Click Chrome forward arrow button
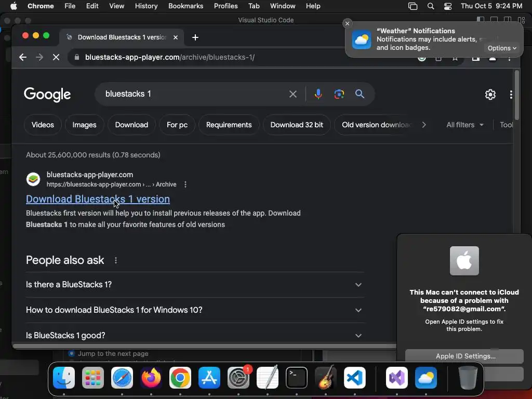The width and height of the screenshot is (532, 399). [39, 57]
